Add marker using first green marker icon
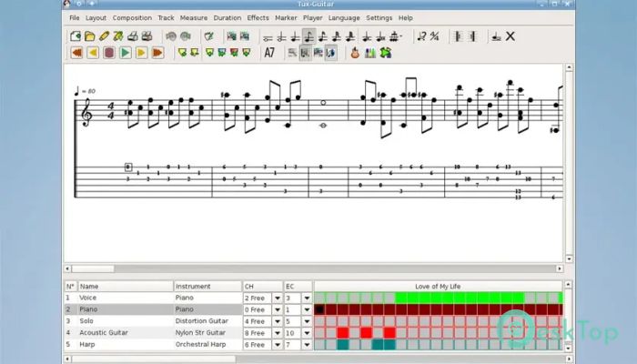This screenshot has width=637, height=364. 182,53
